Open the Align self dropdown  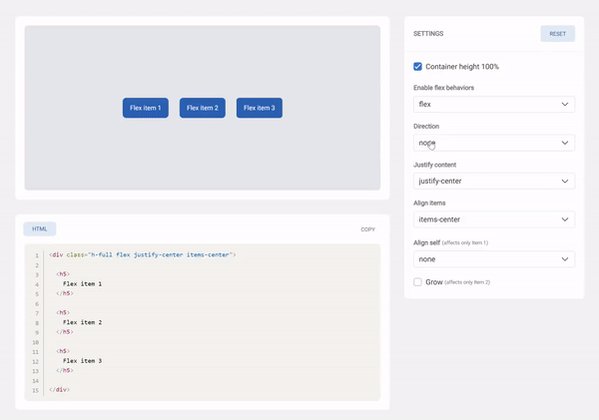click(494, 259)
